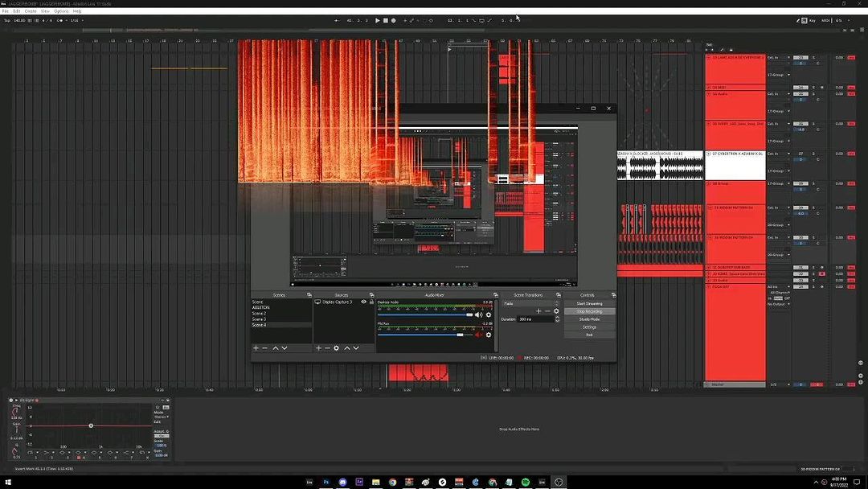Add a new scene in OBS Scenes panel
Image resolution: width=868 pixels, height=489 pixels.
coord(256,347)
